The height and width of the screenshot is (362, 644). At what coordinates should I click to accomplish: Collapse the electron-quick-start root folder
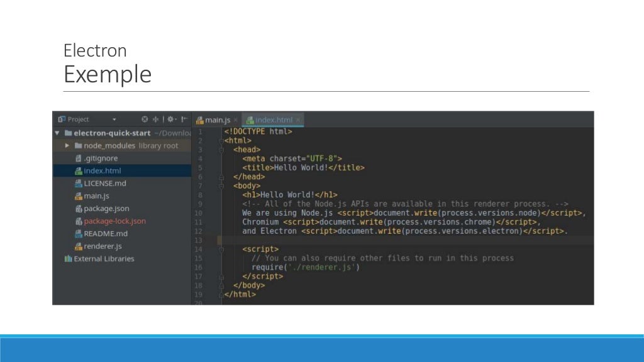(57, 133)
